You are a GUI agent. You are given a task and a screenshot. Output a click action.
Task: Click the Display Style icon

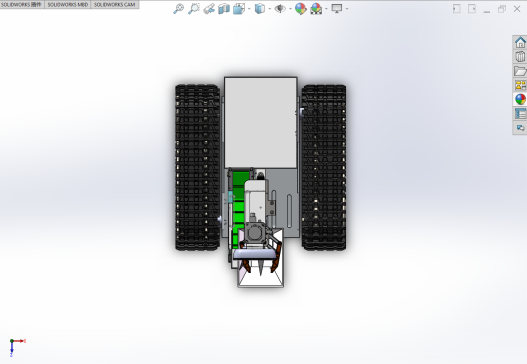(260, 9)
